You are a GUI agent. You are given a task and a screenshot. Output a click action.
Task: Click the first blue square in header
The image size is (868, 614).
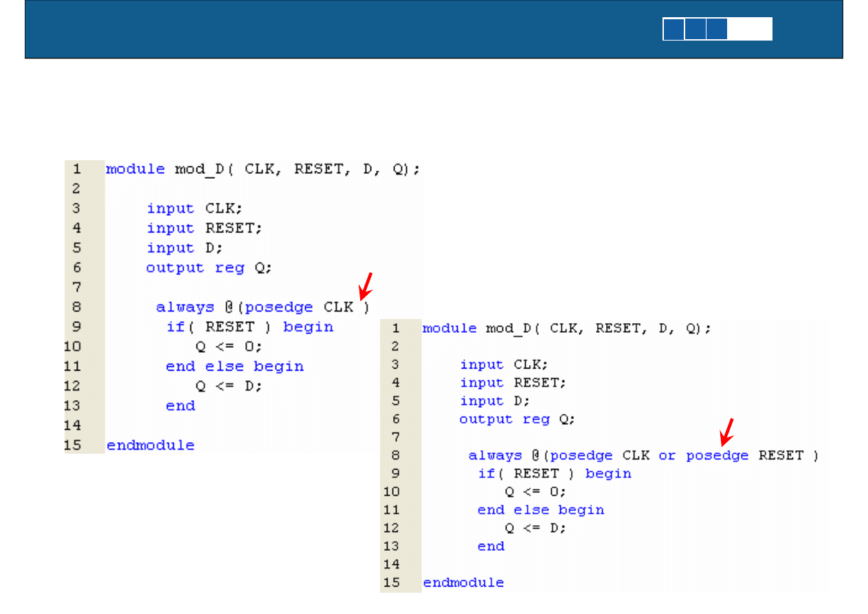click(x=674, y=29)
